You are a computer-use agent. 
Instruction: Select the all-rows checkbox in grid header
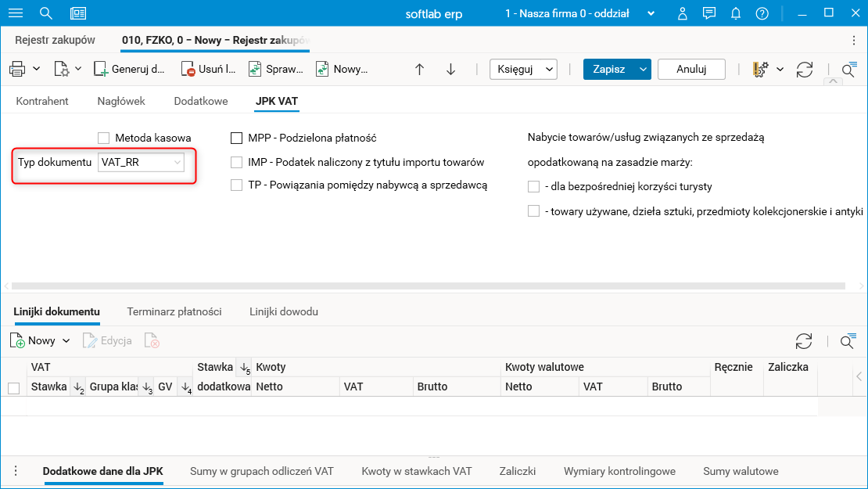point(13,387)
